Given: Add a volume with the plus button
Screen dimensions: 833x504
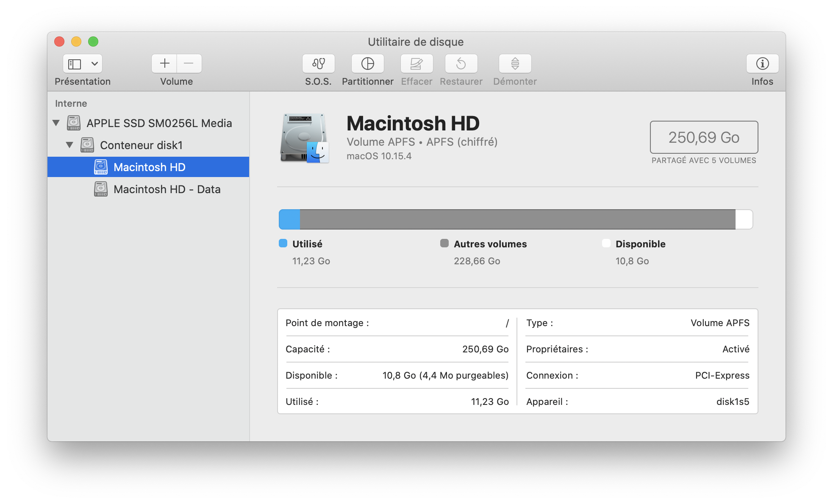Looking at the screenshot, I should coord(164,64).
